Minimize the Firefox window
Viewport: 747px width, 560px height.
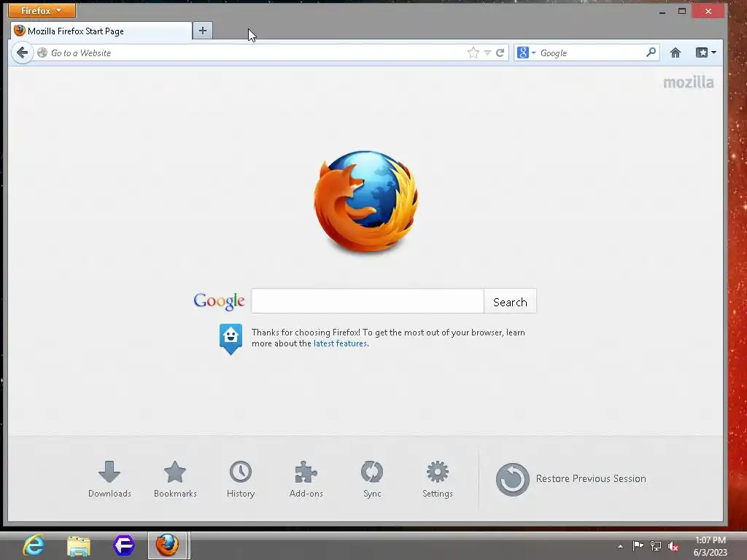pos(662,12)
